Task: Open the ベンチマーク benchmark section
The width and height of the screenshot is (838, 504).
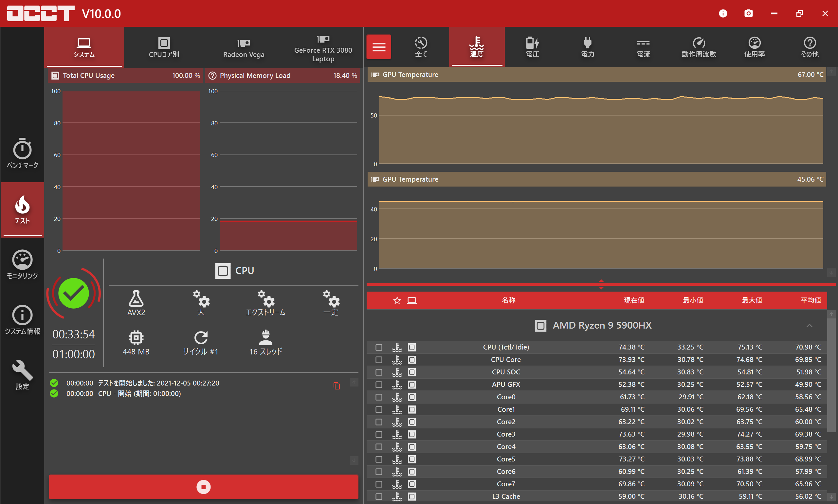Action: click(x=22, y=153)
